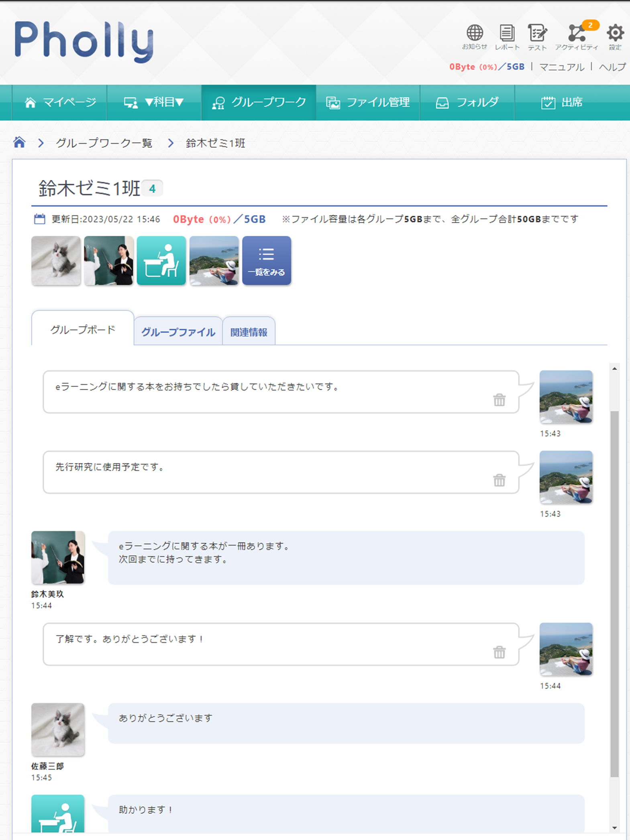Screen dimensions: 630x840
Task: Open the ファイル管理 menu
Action: (368, 102)
